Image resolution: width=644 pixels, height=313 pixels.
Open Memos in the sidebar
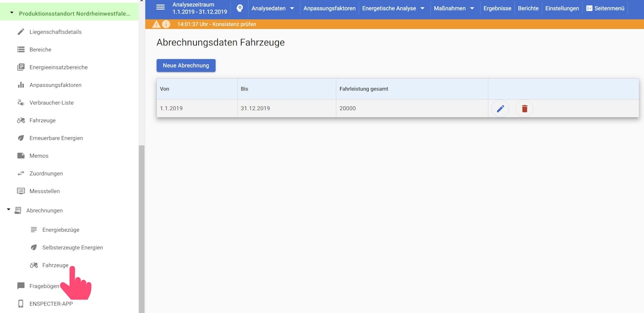[39, 156]
